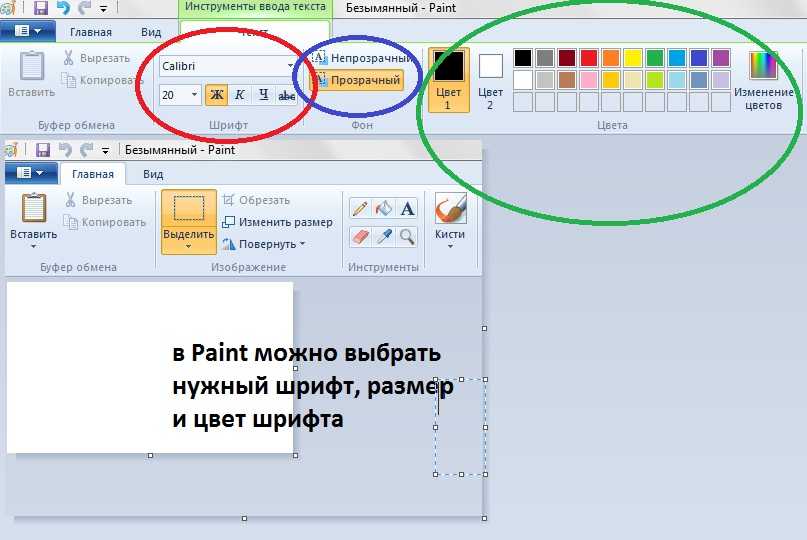
Task: Expand Кисти brushes dropdown arrow
Action: coord(450,247)
